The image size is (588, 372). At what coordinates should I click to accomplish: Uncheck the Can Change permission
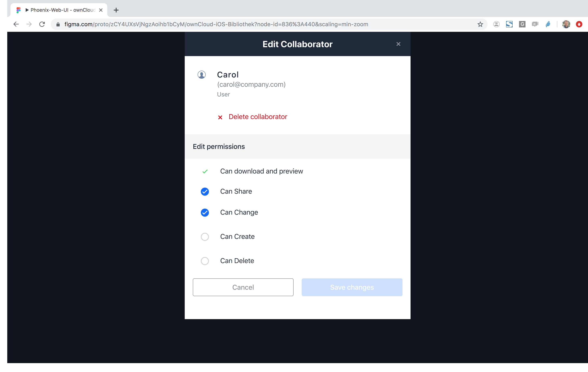pos(205,212)
